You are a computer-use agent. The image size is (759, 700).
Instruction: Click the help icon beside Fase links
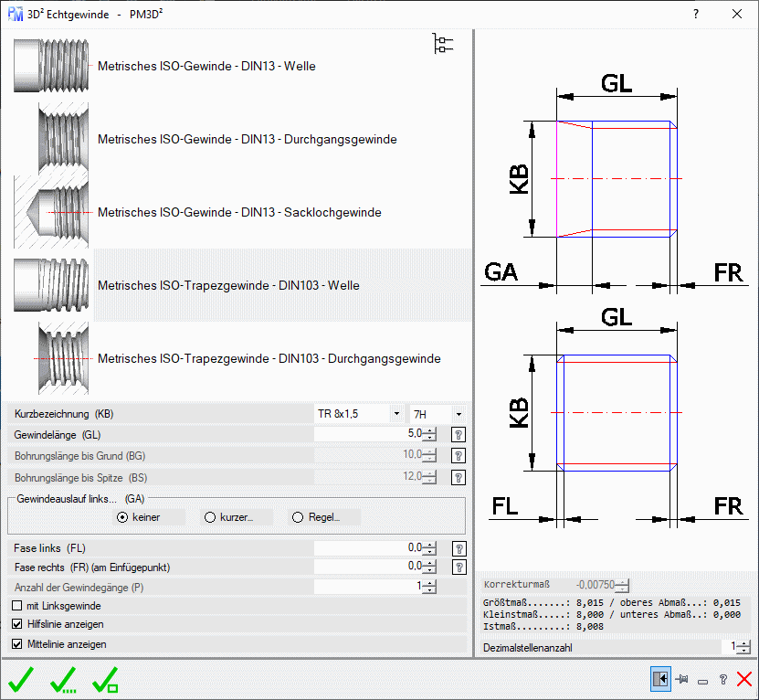(458, 548)
